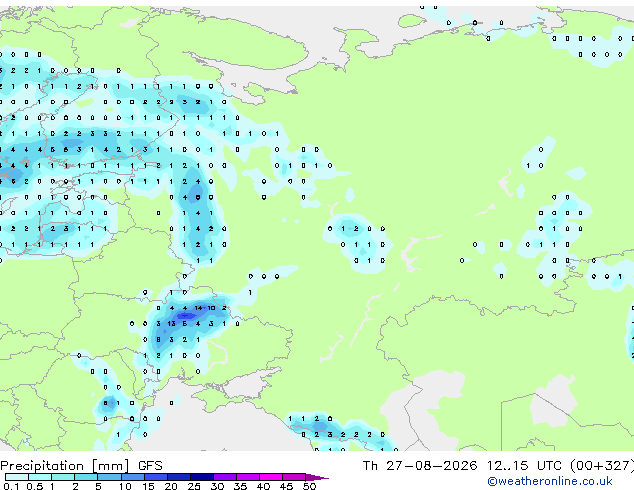Click the '25' legend label
This screenshot has height=490, width=634.
194,486
